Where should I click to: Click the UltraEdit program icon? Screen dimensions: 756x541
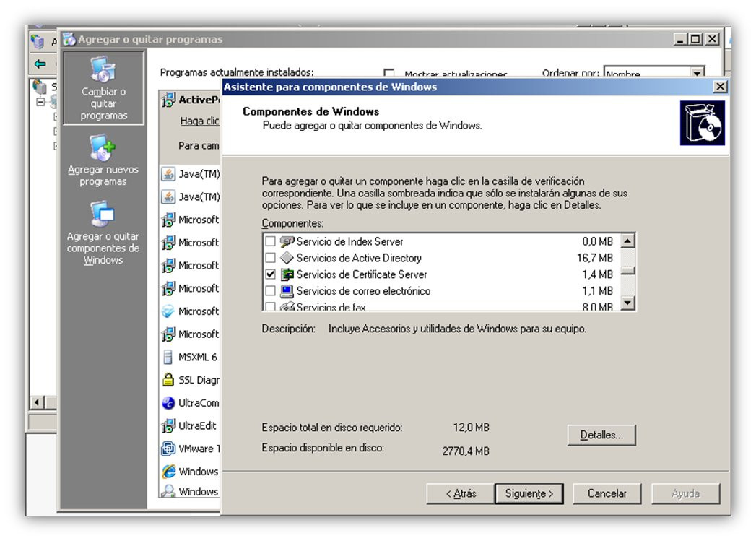coord(168,425)
